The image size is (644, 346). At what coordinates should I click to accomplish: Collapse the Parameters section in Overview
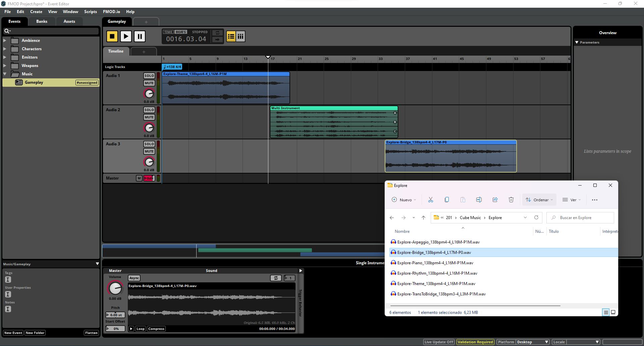[x=577, y=43]
